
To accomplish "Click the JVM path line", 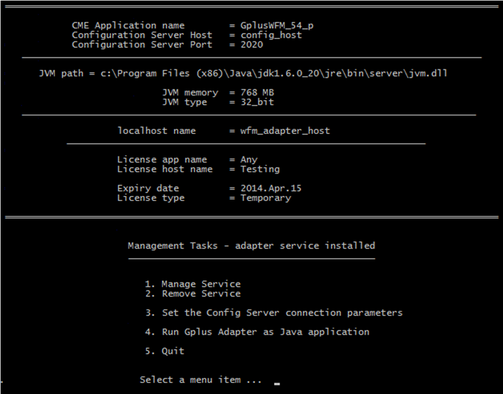I will tap(243, 73).
